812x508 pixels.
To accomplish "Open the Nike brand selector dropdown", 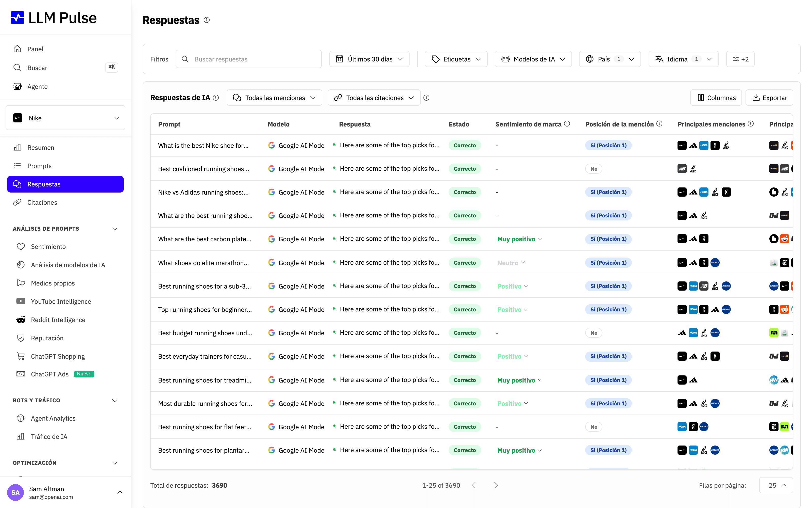I will tap(65, 118).
